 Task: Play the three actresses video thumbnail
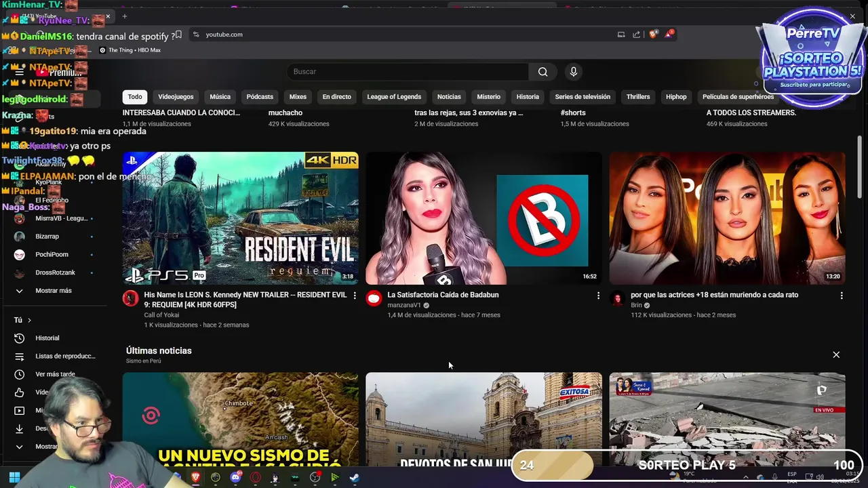pyautogui.click(x=727, y=218)
